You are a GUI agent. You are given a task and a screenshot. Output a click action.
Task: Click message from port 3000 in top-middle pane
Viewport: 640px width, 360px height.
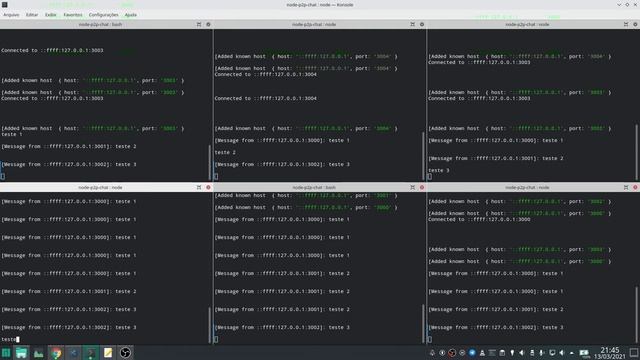tap(282, 140)
